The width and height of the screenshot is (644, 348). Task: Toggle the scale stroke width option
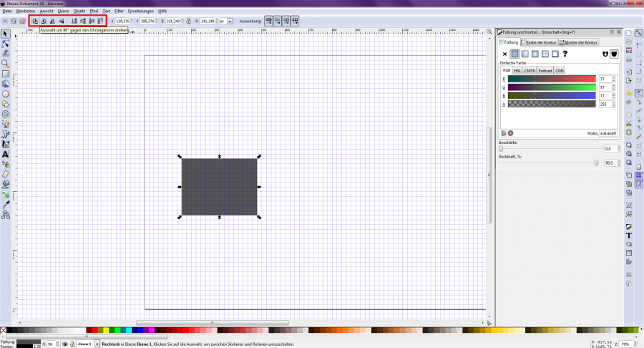tap(269, 21)
